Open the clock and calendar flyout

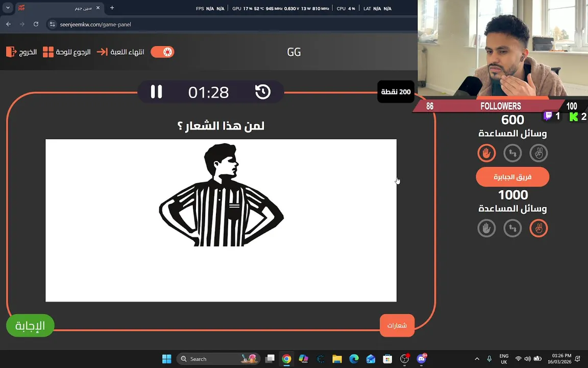559,359
